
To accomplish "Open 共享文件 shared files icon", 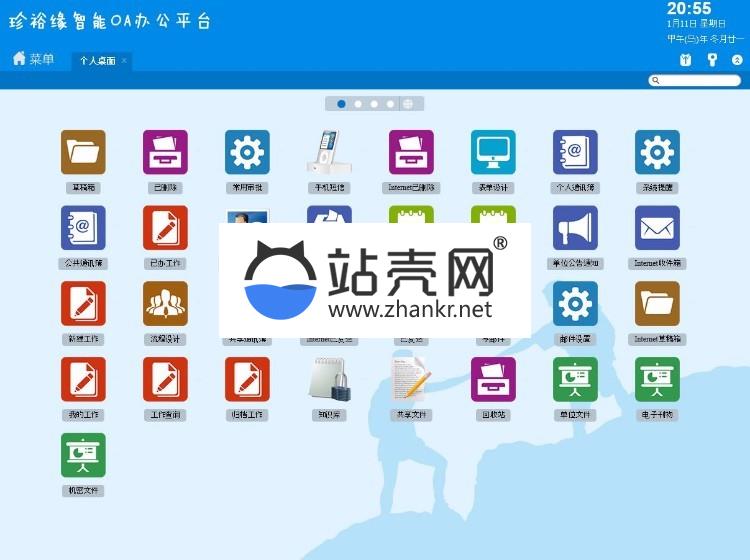I will [411, 380].
